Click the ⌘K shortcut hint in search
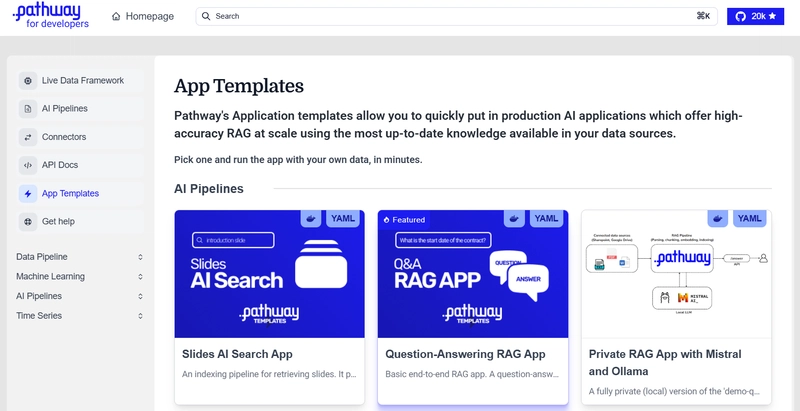This screenshot has width=800, height=411. pyautogui.click(x=703, y=16)
